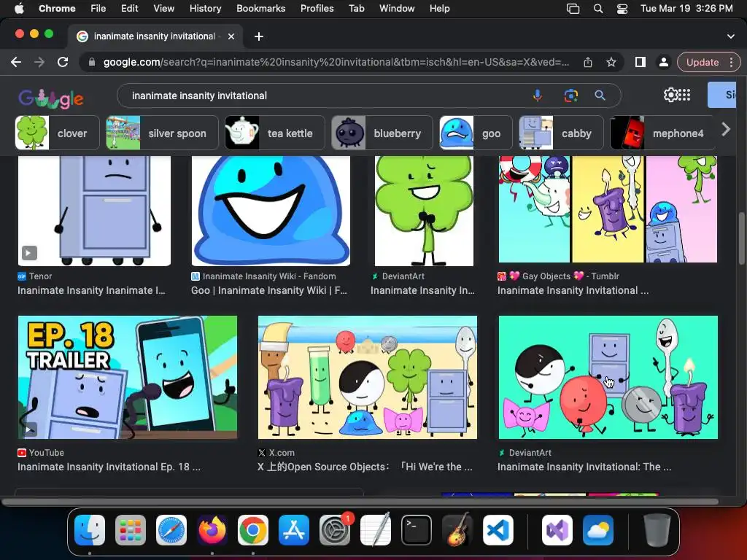Open App Store from the Dock
747x560 pixels.
294,530
